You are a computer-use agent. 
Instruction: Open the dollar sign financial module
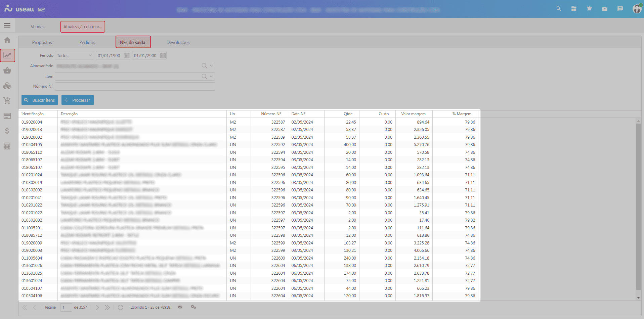(7, 131)
